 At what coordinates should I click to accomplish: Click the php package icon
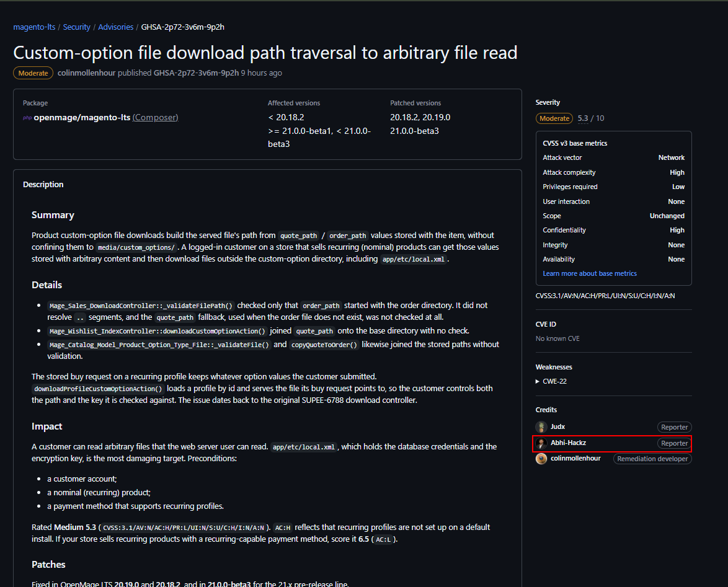click(x=27, y=118)
